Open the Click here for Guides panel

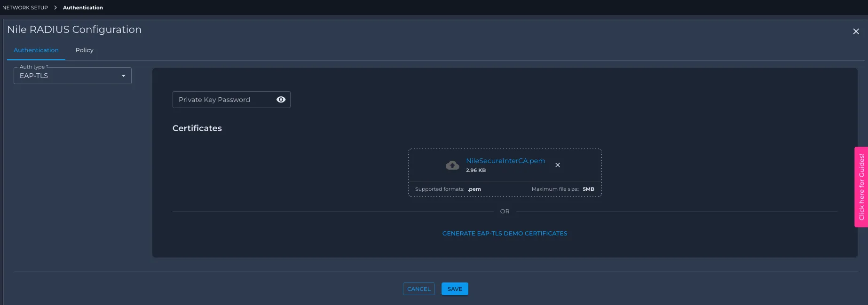861,187
